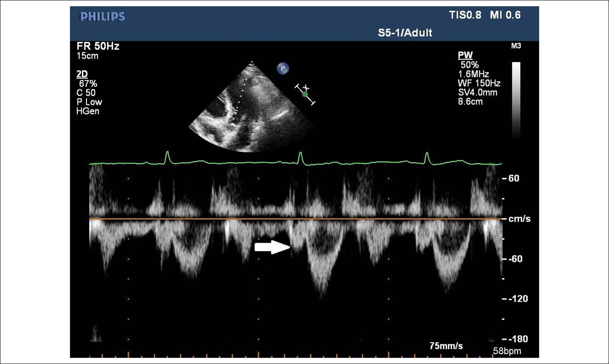
Task: Click the '60' positive velocity scale label
Action: (x=514, y=178)
